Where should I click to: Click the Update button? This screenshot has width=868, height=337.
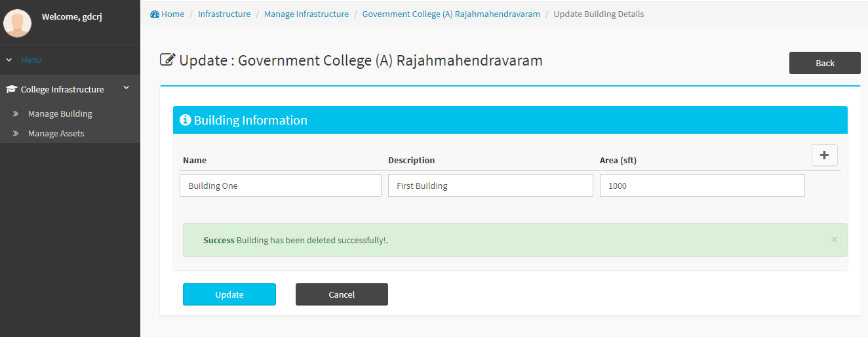[x=229, y=294]
